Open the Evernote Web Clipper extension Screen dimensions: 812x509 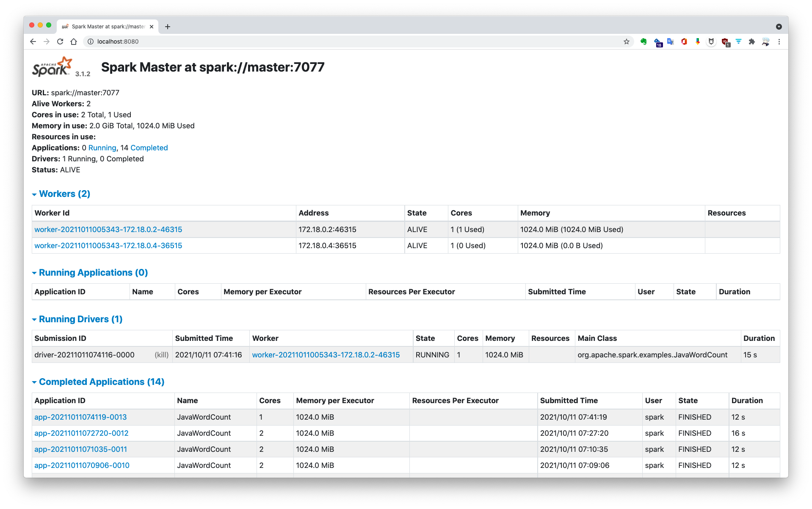[x=643, y=41]
